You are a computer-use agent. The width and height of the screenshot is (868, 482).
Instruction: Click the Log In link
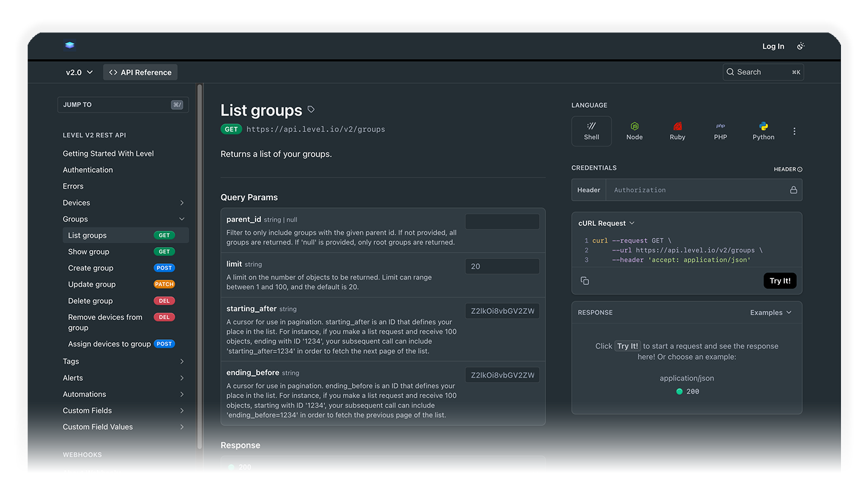773,46
